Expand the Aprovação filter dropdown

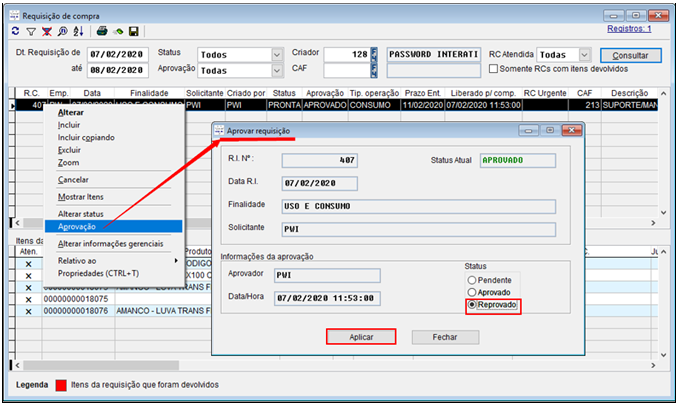(x=277, y=71)
